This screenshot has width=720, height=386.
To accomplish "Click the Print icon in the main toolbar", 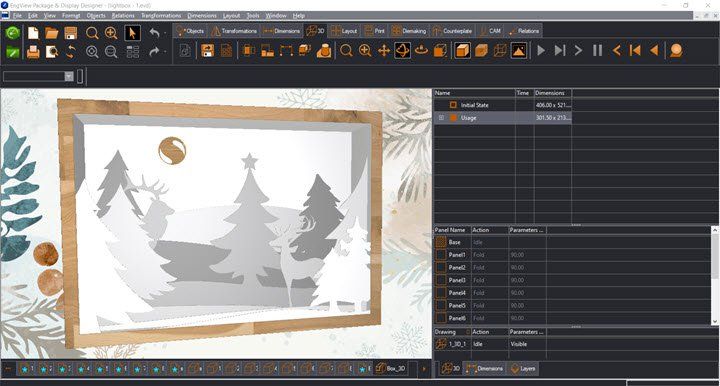I will pos(33,51).
